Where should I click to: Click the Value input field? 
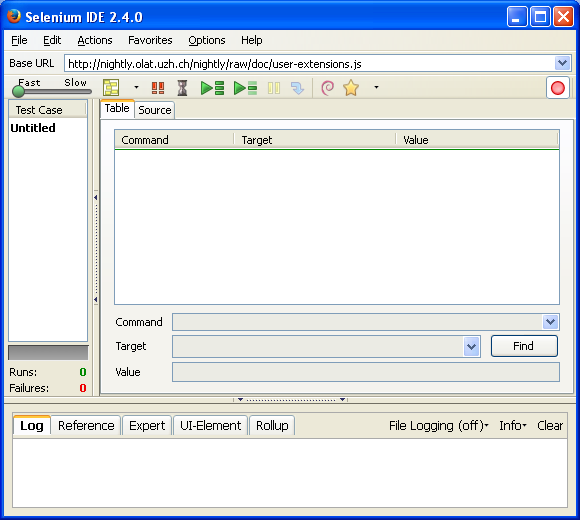365,372
